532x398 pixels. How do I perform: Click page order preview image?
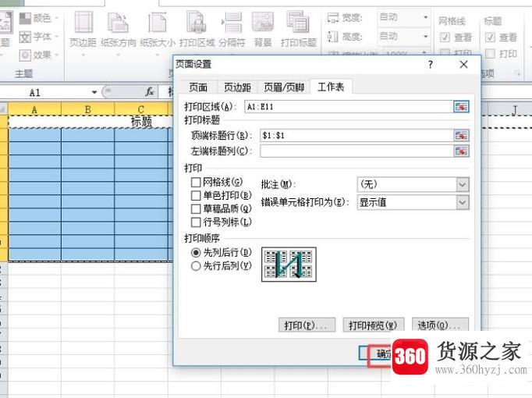(x=289, y=265)
